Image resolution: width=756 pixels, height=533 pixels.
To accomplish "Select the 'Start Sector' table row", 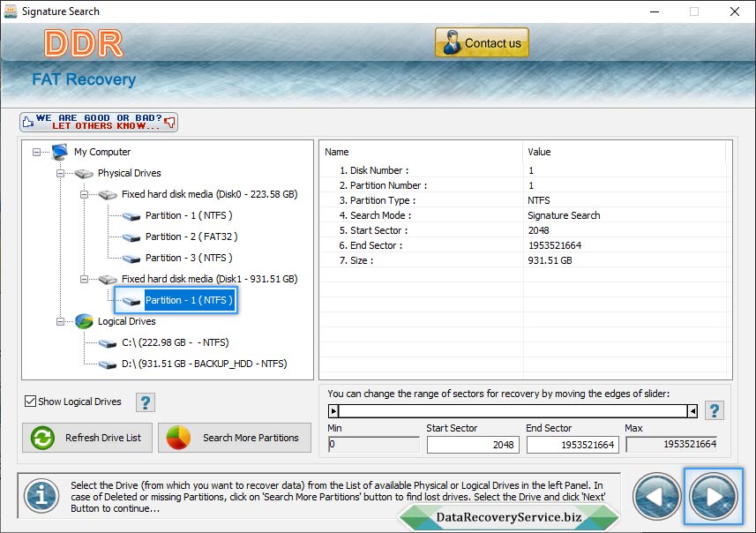I will pos(522,230).
